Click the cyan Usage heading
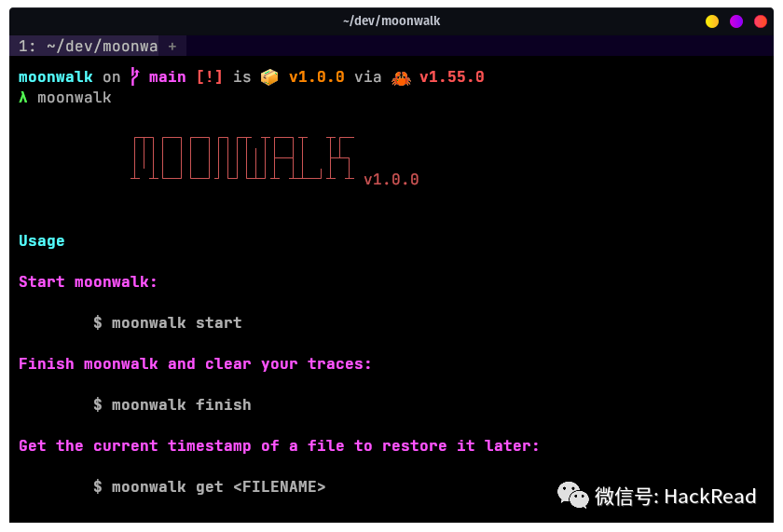783x532 pixels. point(41,241)
